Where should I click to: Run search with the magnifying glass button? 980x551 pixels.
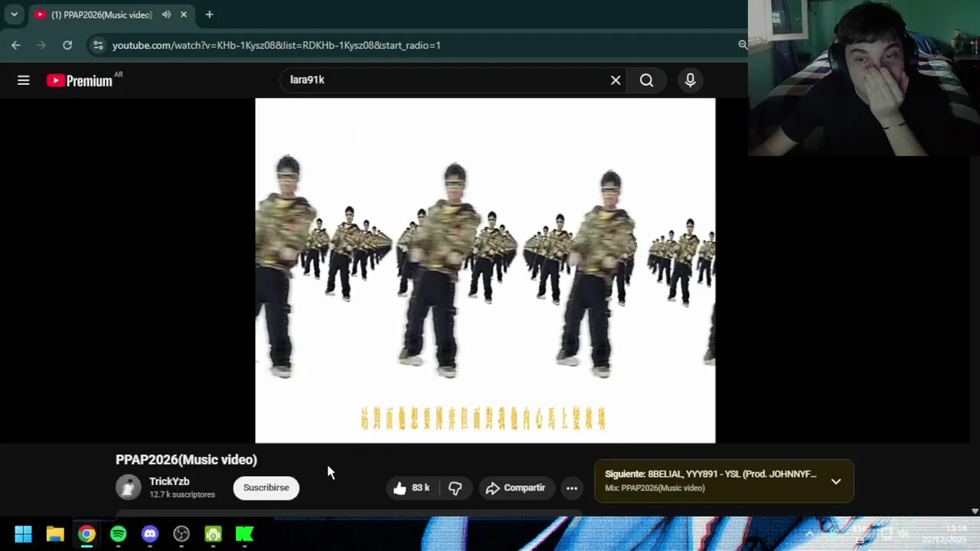coord(647,80)
